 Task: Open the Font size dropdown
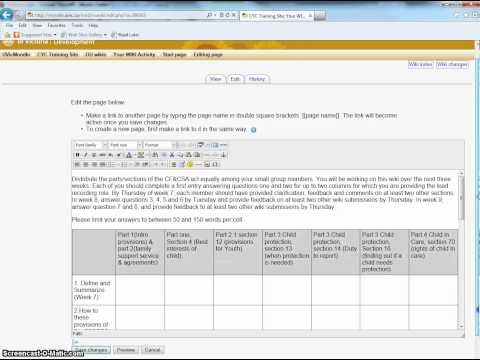pyautogui.click(x=126, y=145)
